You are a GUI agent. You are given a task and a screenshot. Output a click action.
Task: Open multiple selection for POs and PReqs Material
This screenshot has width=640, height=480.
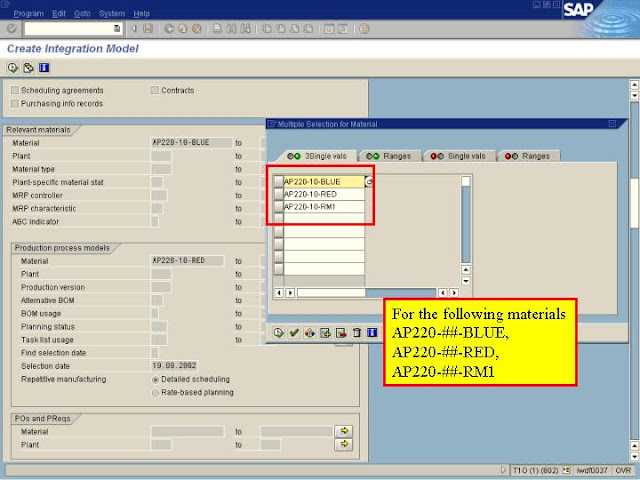pos(344,431)
